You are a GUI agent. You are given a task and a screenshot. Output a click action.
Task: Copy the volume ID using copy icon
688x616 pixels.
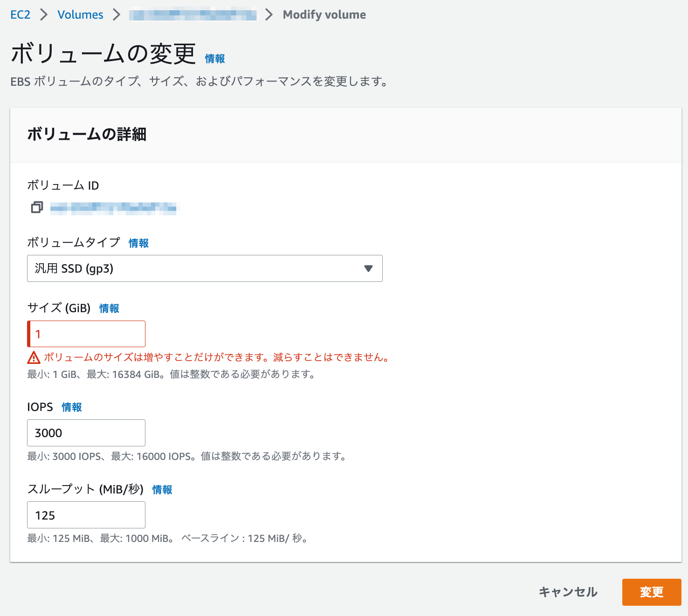(x=37, y=207)
